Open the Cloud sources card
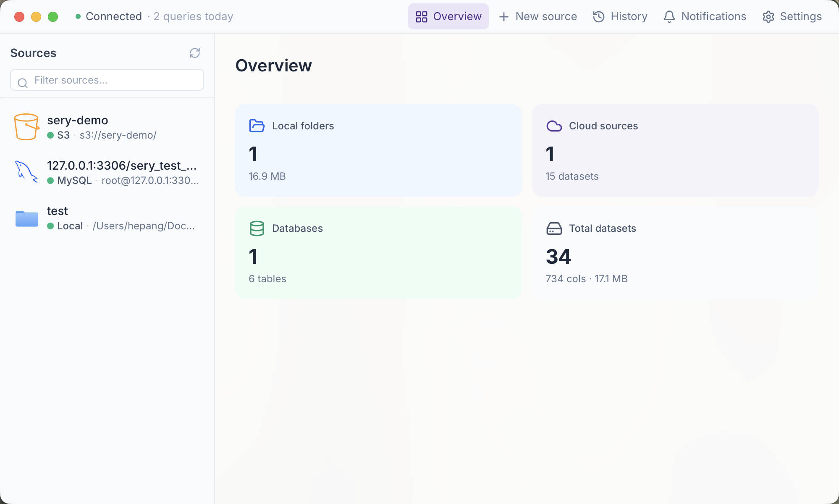The width and height of the screenshot is (839, 504). (675, 150)
